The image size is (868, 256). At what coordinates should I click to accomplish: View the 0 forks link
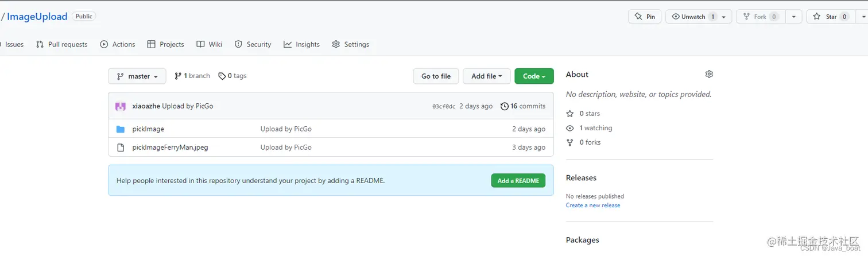(584, 142)
